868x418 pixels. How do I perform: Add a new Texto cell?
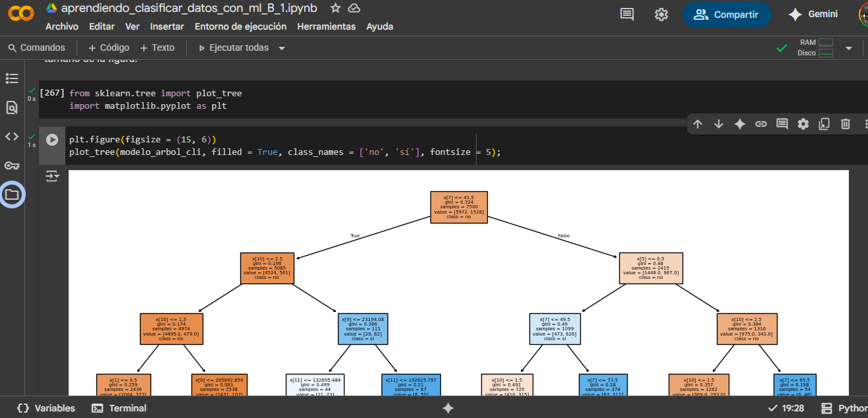157,47
